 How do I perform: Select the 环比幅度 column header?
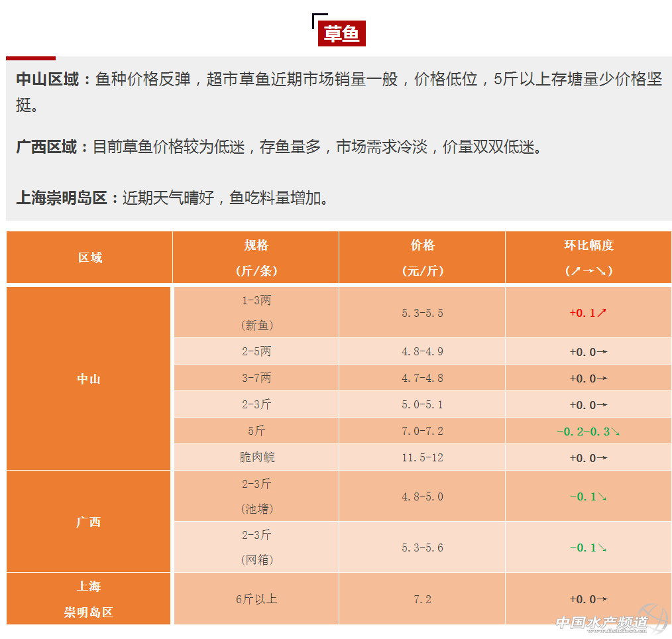pyautogui.click(x=588, y=258)
